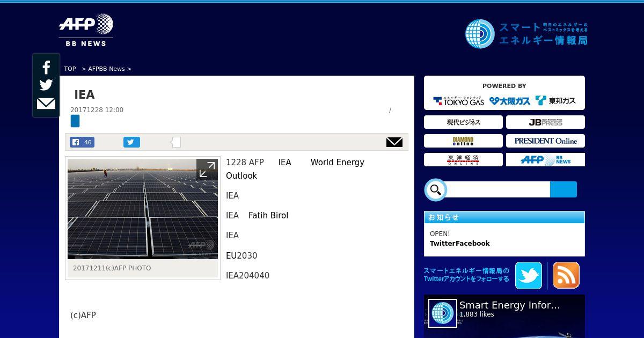Screen dimensions: 644x338
Task: Open the Diamond Online partner link
Action: click(463, 141)
